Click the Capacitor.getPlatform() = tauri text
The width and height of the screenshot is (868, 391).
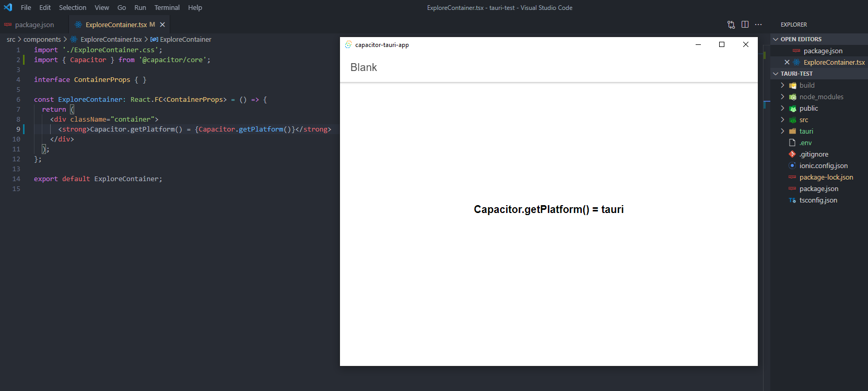pyautogui.click(x=548, y=209)
